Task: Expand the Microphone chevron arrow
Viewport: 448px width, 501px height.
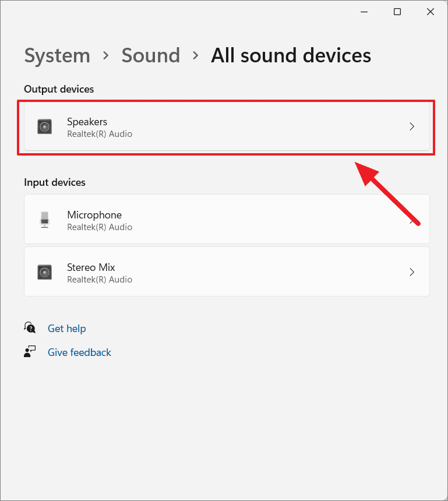Action: click(x=412, y=220)
